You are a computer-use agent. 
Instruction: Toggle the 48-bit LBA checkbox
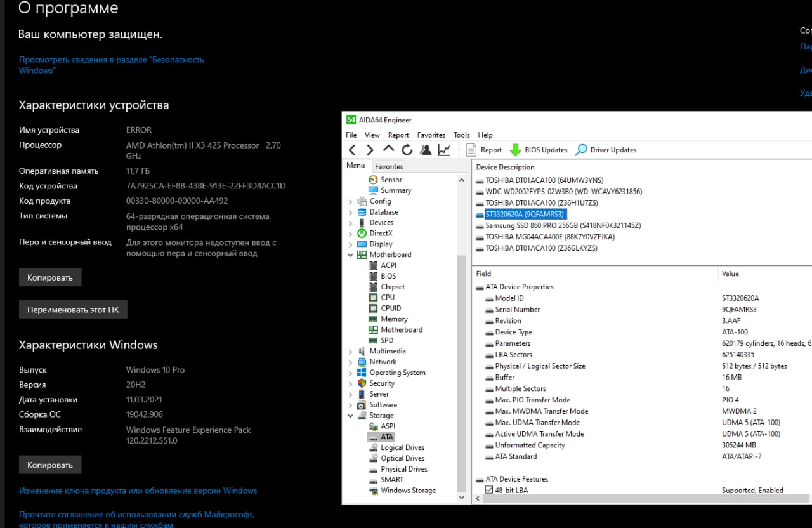[489, 490]
